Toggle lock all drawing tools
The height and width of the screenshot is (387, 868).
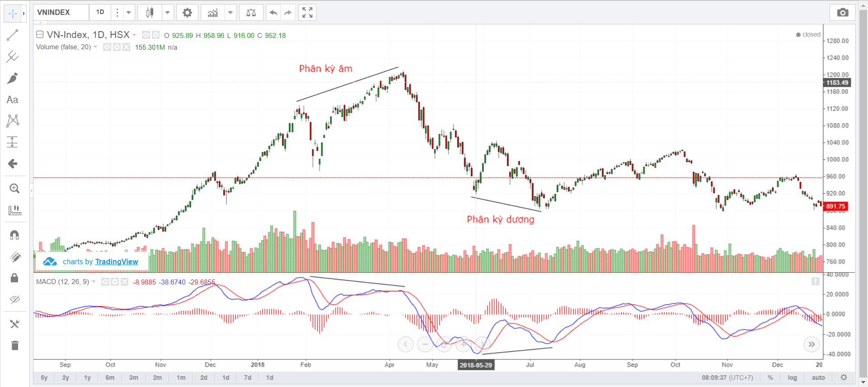point(14,278)
